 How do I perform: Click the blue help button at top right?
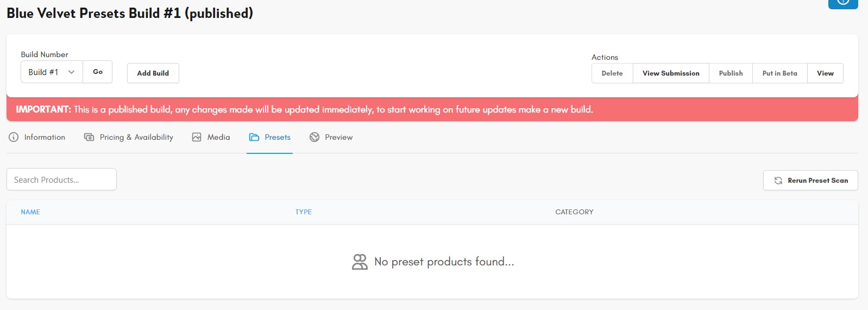(x=843, y=3)
